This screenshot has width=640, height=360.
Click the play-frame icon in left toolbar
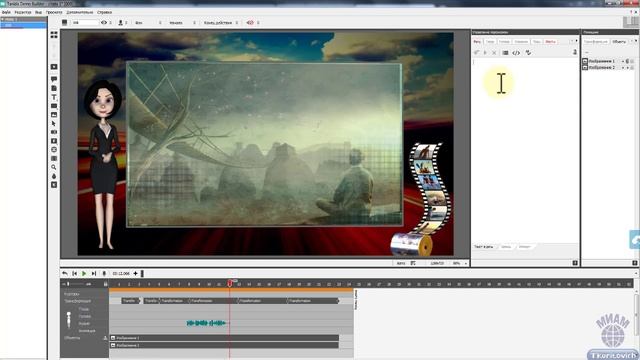click(54, 67)
